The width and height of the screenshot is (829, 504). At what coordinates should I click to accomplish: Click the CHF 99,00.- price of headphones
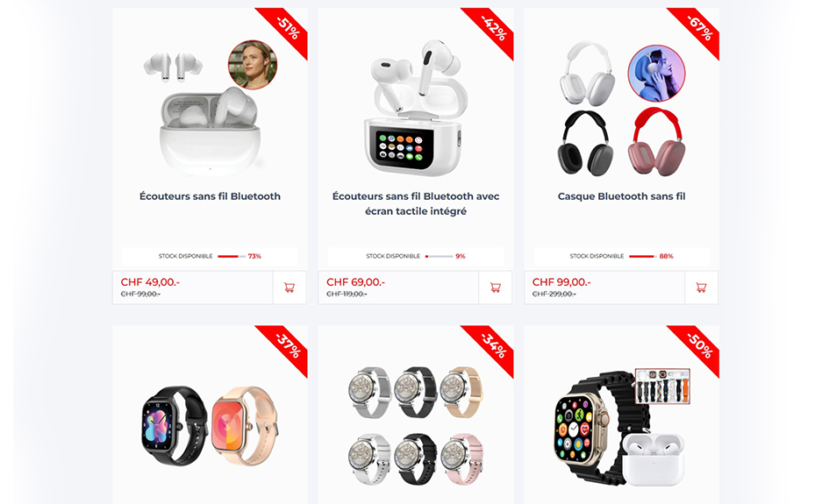[561, 282]
